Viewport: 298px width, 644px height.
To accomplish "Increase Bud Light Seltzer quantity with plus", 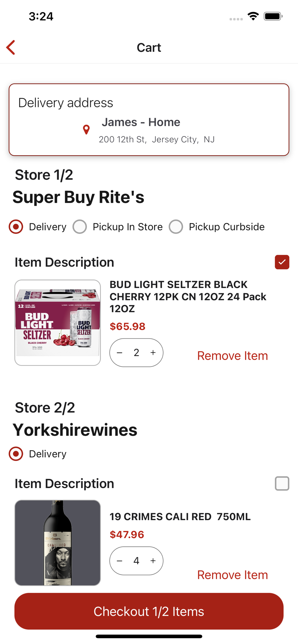I will [x=153, y=353].
